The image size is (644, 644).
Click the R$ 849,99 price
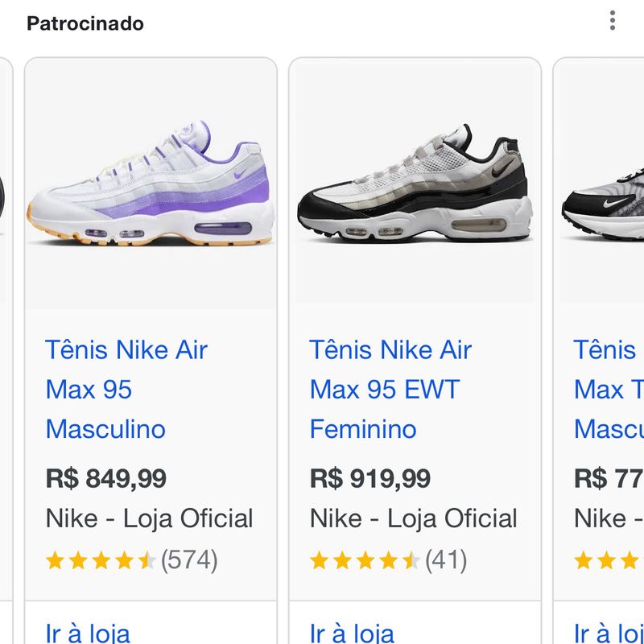106,478
